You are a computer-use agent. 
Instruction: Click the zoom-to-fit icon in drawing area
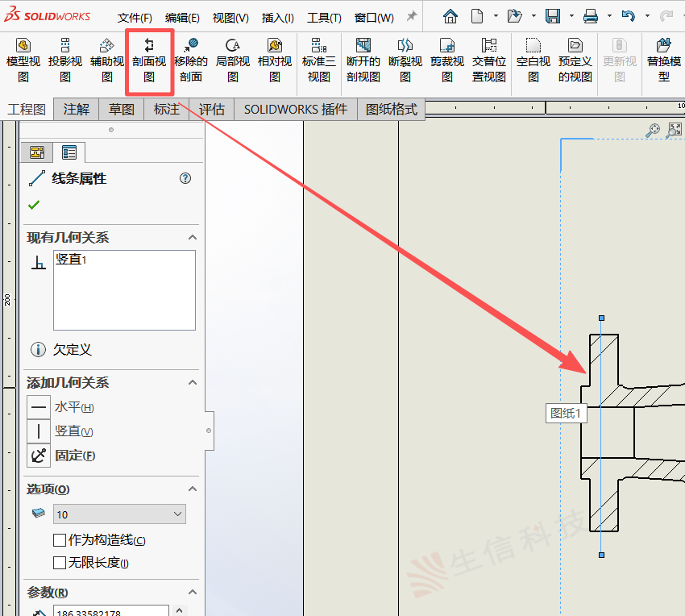pyautogui.click(x=674, y=131)
